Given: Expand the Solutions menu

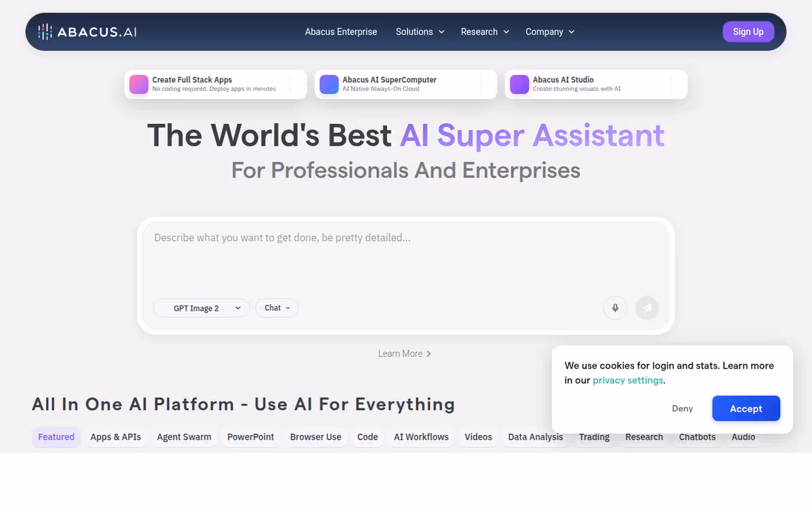Looking at the screenshot, I should 420,32.
